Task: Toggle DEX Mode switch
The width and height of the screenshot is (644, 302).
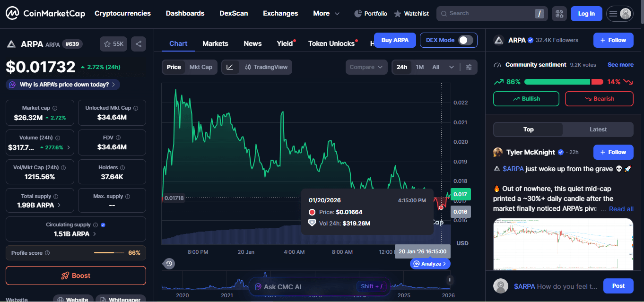Action: pos(466,40)
